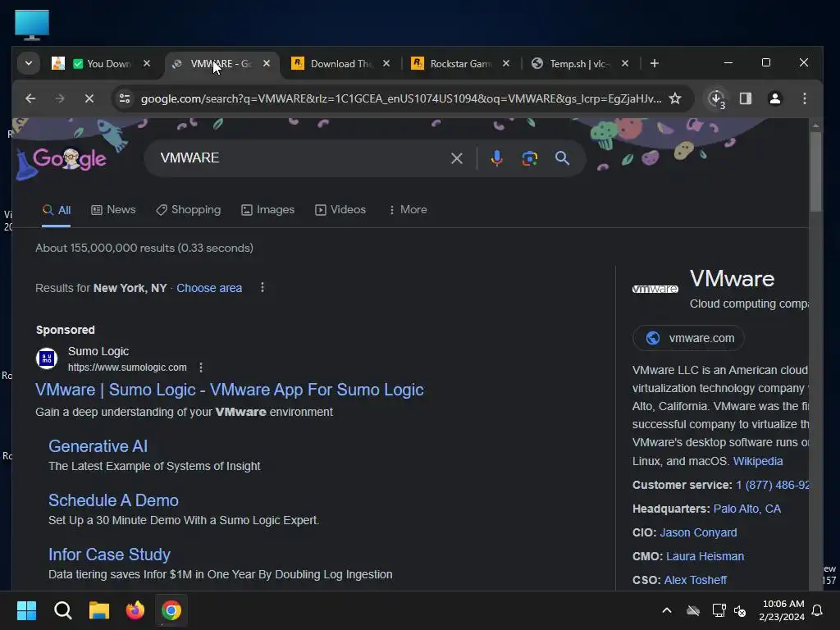Close the VMWARE Google tab
Screen dimensions: 840x630
pyautogui.click(x=267, y=64)
